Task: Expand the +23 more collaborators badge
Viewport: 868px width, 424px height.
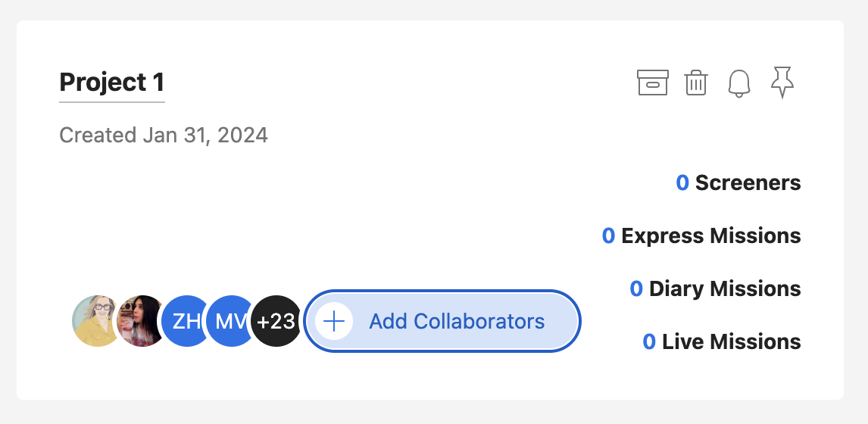Action: point(276,321)
